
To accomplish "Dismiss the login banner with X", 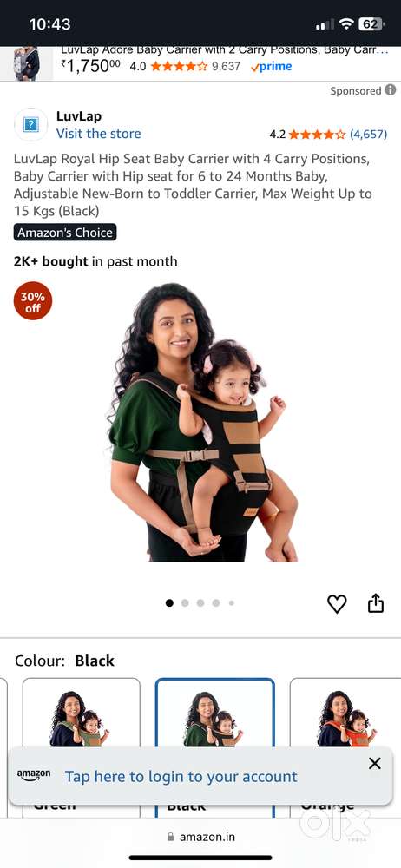I will pos(375,763).
